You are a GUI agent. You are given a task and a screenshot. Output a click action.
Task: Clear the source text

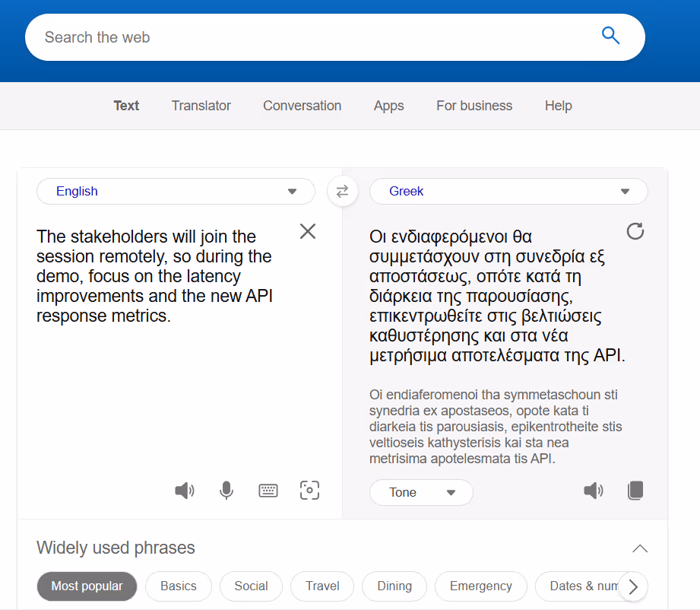(307, 231)
